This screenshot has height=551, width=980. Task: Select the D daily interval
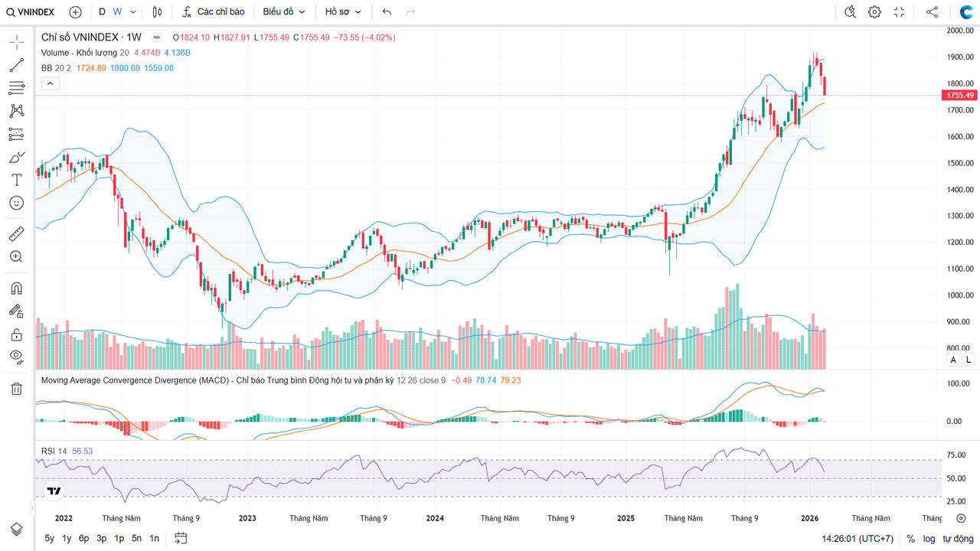point(102,11)
